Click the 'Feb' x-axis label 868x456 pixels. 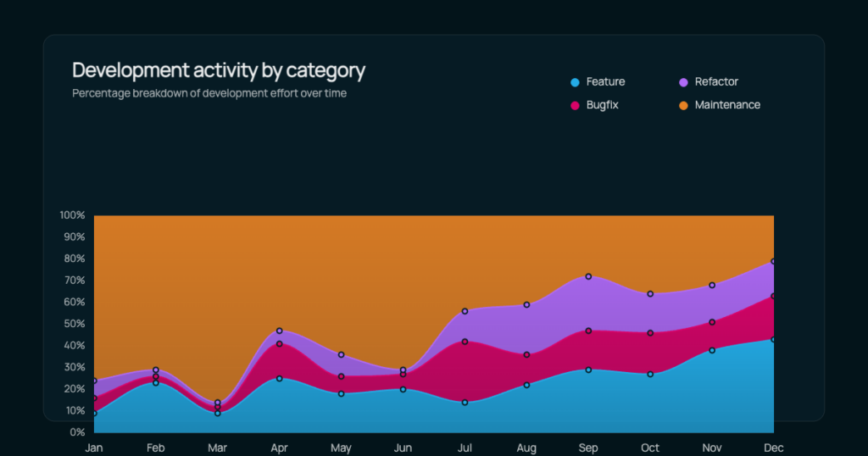pyautogui.click(x=156, y=448)
